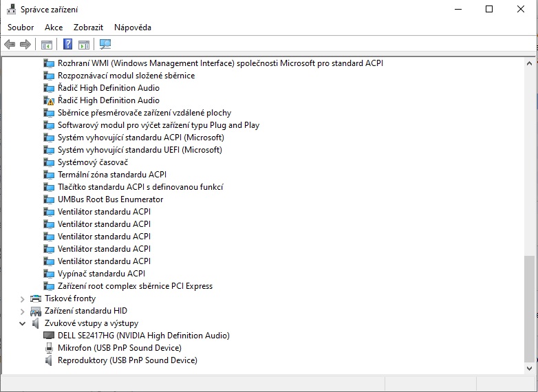
Task: Click the DELL SE2417HG audio device icon
Action: tap(49, 336)
